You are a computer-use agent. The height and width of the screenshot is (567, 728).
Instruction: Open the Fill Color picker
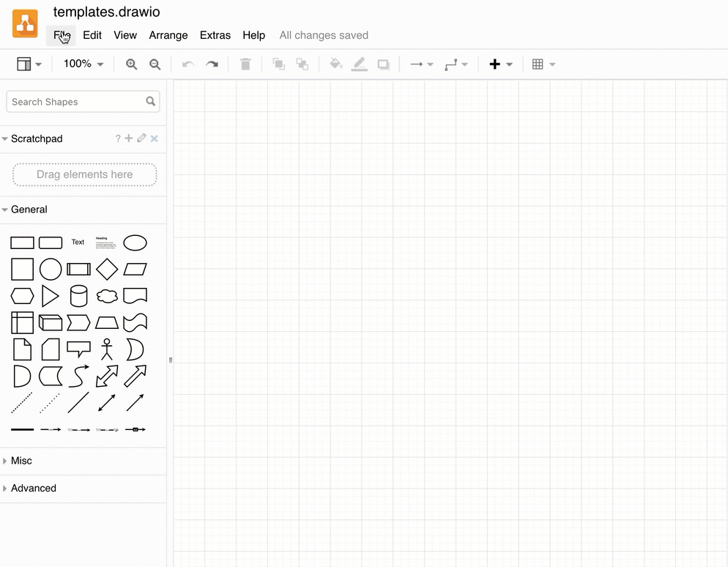[x=335, y=64]
